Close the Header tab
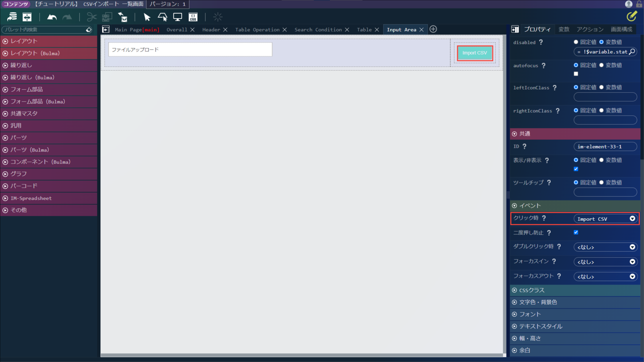644x362 pixels. tap(225, 29)
